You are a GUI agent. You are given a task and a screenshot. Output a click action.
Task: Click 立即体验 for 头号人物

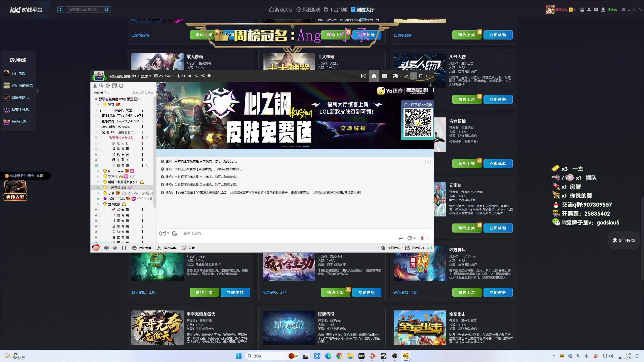(x=498, y=99)
